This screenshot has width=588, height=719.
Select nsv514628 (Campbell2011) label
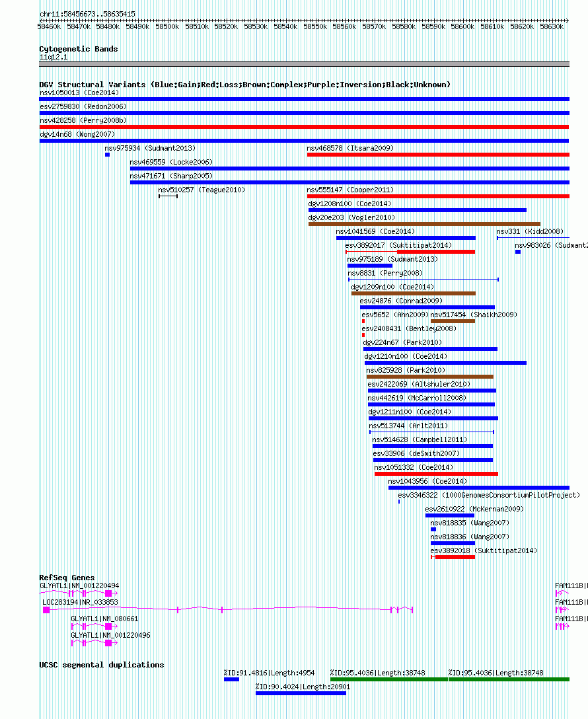point(420,439)
